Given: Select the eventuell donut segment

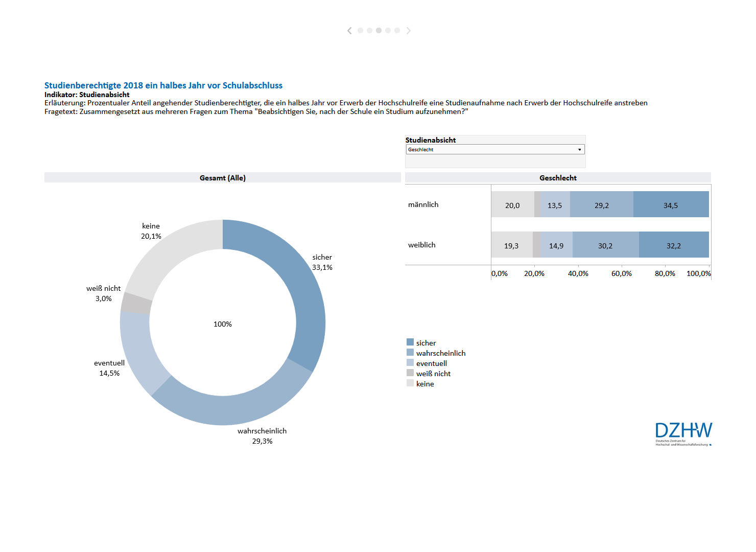Looking at the screenshot, I should point(137,353).
